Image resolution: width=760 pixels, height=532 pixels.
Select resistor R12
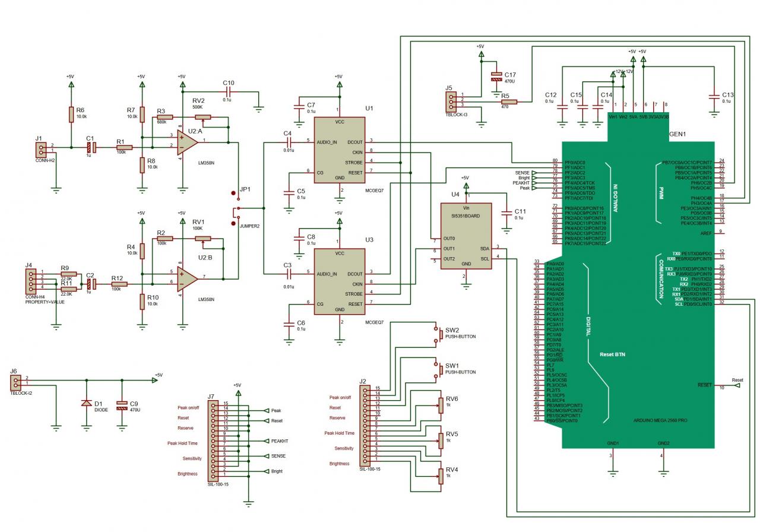(118, 284)
